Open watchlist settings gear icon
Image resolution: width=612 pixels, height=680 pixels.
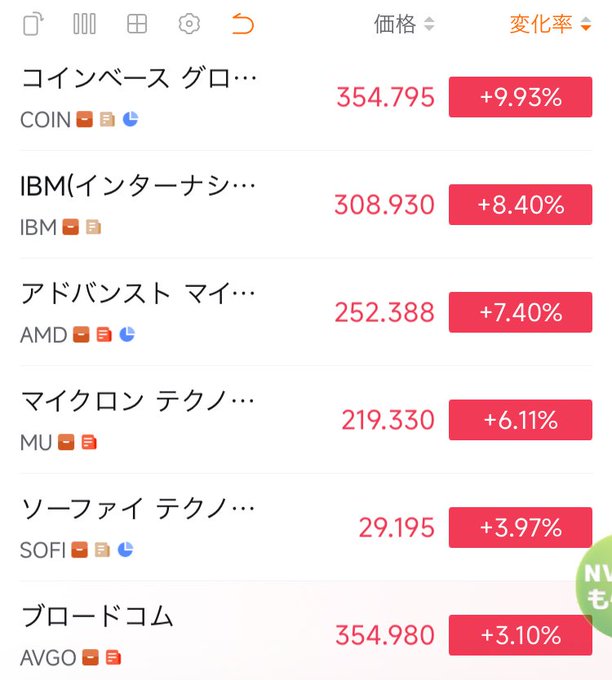coord(189,24)
